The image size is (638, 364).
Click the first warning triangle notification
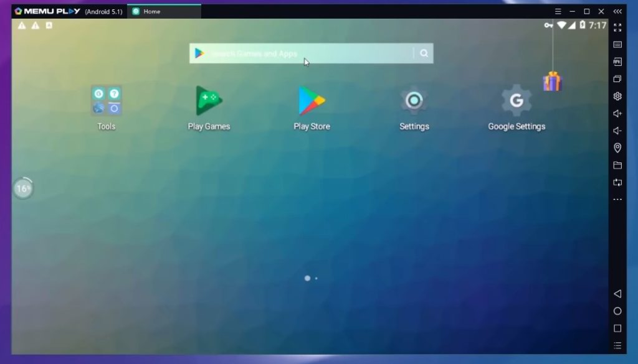tap(22, 26)
